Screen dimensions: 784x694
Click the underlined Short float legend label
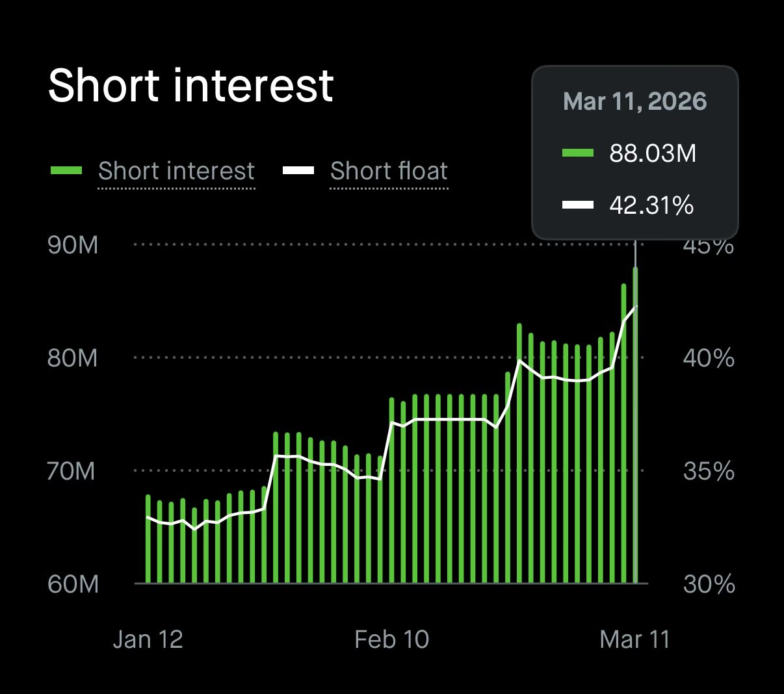(x=389, y=171)
